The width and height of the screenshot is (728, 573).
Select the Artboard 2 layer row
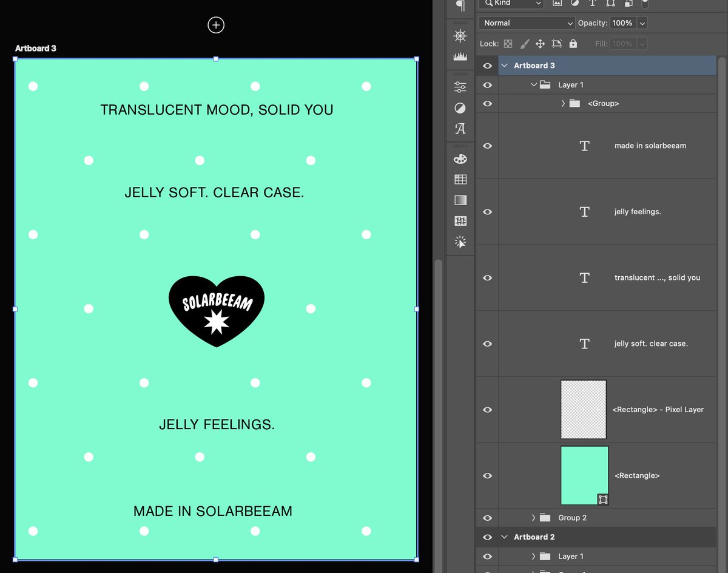pos(607,537)
